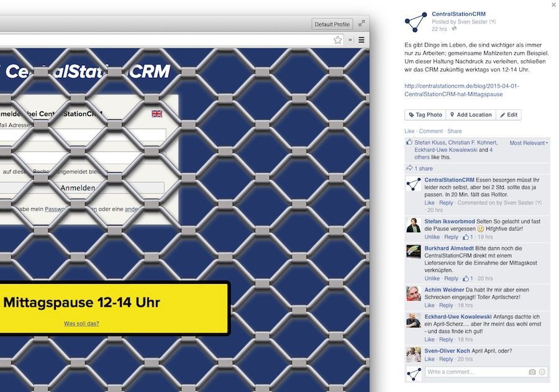Unlike Burkhard Almstedt's comment
Screen dimensions: 559x392
432,278
